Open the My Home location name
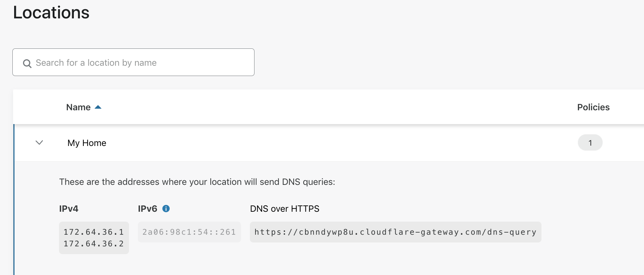Screen dimensions: 644x275 [x=87, y=143]
